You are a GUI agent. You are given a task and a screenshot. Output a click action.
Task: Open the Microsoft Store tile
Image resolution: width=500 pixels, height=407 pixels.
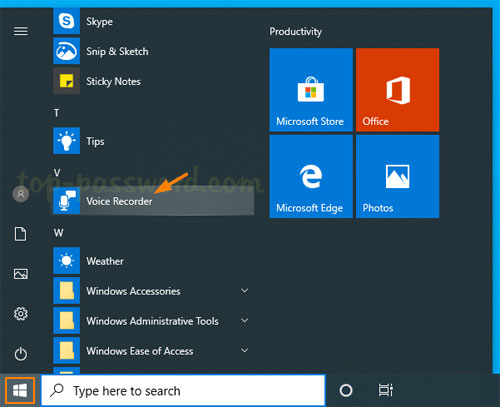point(311,90)
